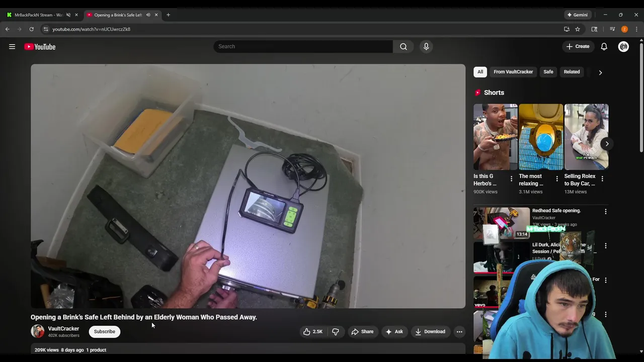This screenshot has width=644, height=362.
Task: Open the YouTube account avatar menu
Action: coord(623,47)
